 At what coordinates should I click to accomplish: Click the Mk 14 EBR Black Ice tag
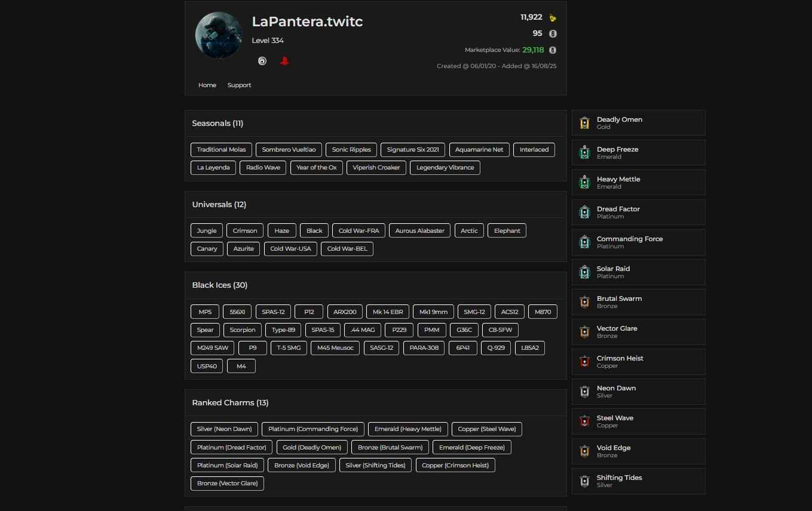coord(388,312)
